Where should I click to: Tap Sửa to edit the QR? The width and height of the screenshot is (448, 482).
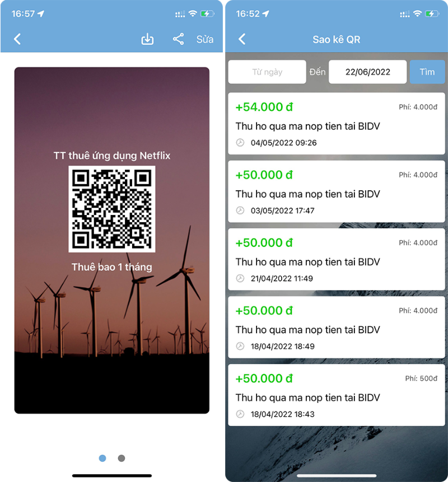205,39
